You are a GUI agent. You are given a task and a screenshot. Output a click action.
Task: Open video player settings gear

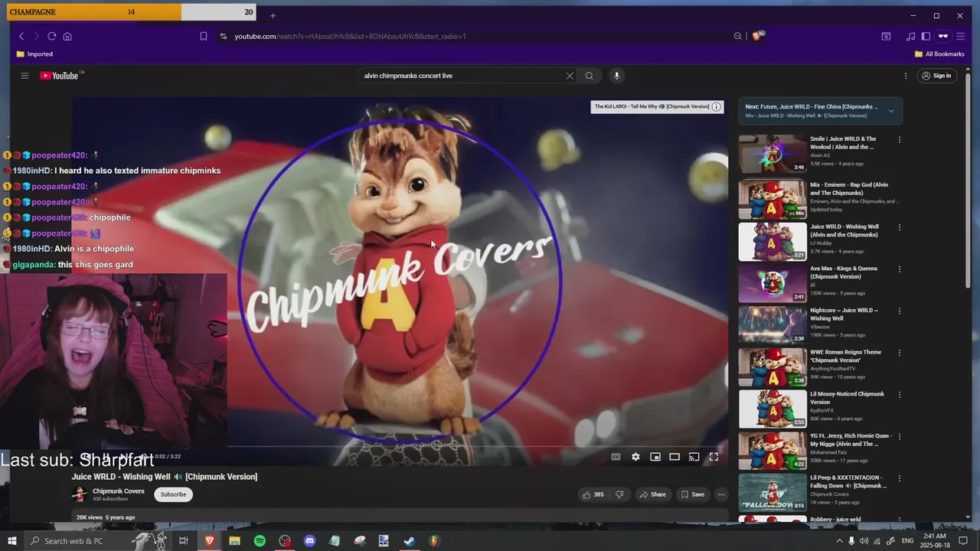tap(635, 457)
